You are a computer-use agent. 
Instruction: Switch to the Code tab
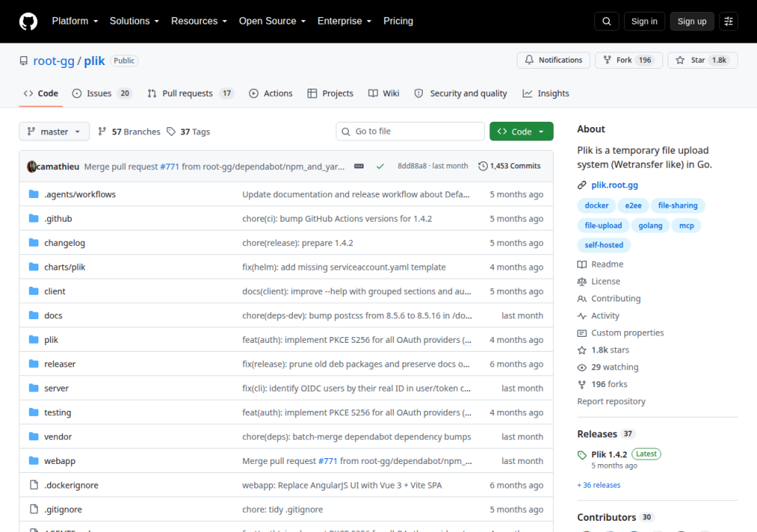[x=41, y=93]
